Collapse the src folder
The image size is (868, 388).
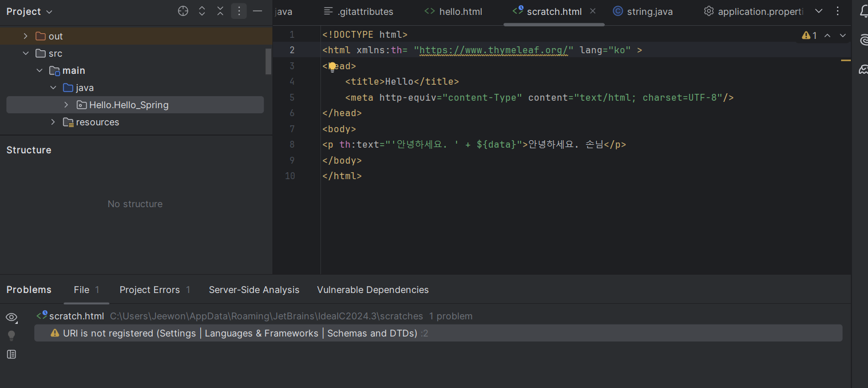tap(25, 53)
